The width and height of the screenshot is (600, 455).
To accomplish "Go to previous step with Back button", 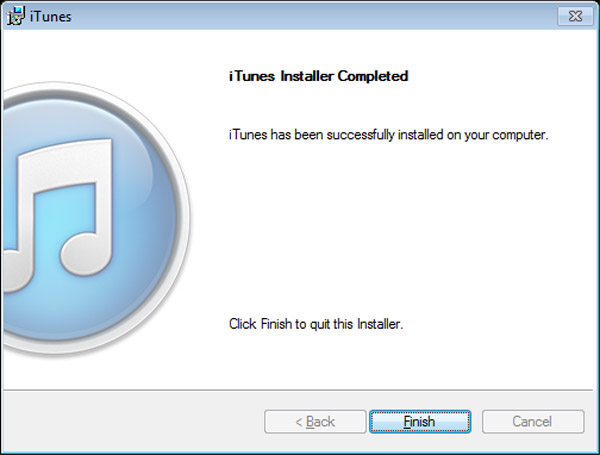I will coord(315,421).
